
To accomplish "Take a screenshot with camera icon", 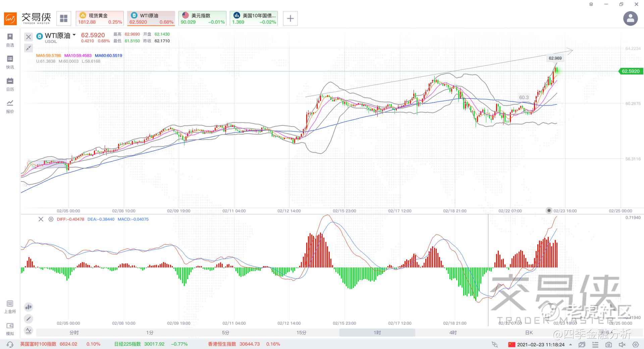I will click(x=609, y=345).
